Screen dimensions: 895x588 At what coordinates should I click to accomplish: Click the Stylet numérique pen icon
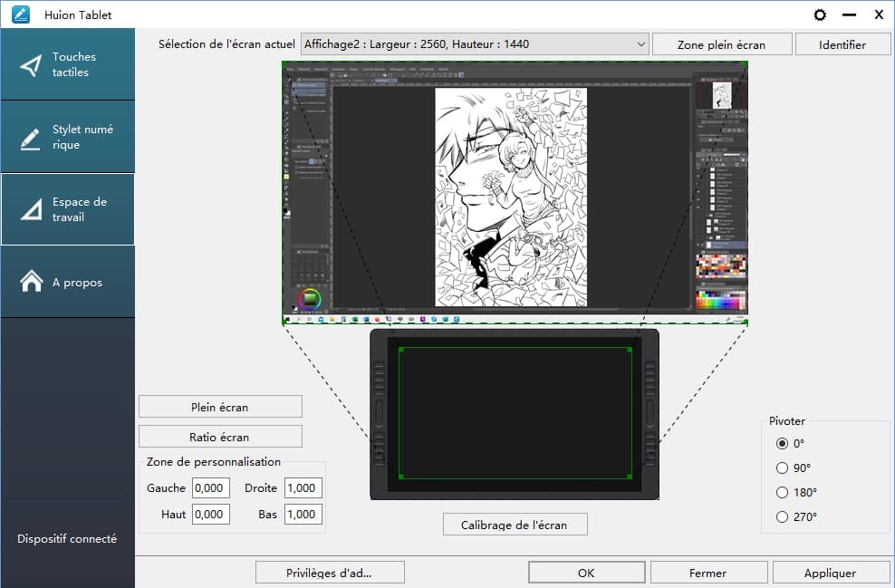tap(30, 139)
